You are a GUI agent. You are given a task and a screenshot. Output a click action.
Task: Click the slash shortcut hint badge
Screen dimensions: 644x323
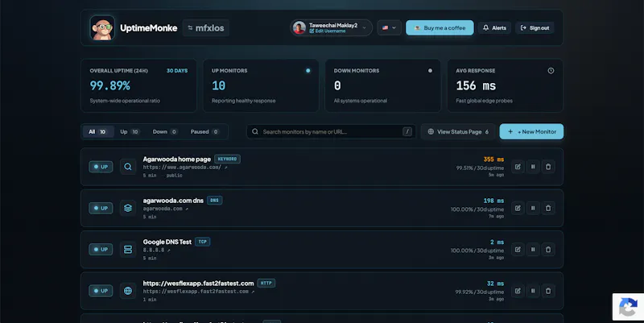point(407,132)
